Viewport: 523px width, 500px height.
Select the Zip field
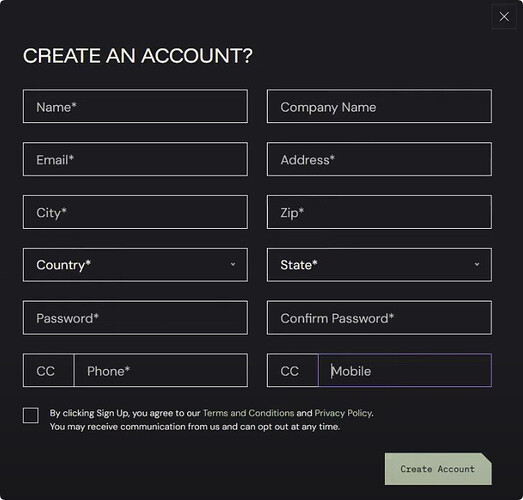(x=379, y=212)
